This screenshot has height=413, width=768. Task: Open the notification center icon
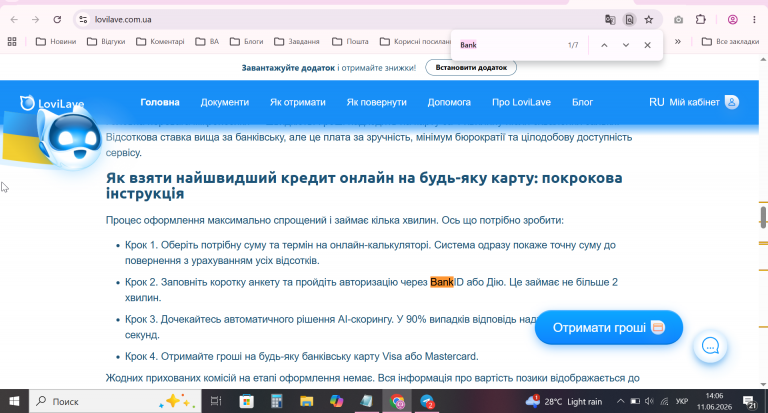(750, 402)
